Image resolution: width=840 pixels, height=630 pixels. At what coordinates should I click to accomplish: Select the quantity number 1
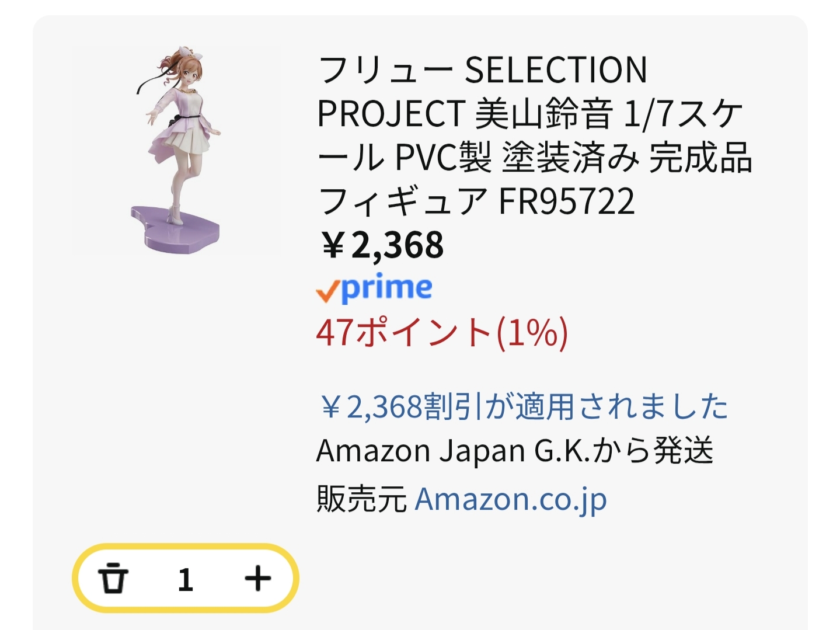[x=186, y=580]
